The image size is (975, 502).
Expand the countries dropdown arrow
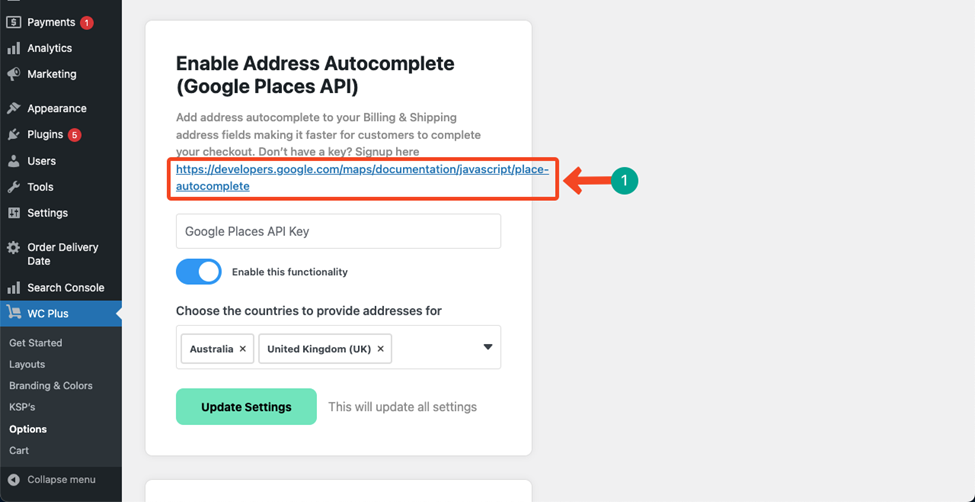(488, 347)
